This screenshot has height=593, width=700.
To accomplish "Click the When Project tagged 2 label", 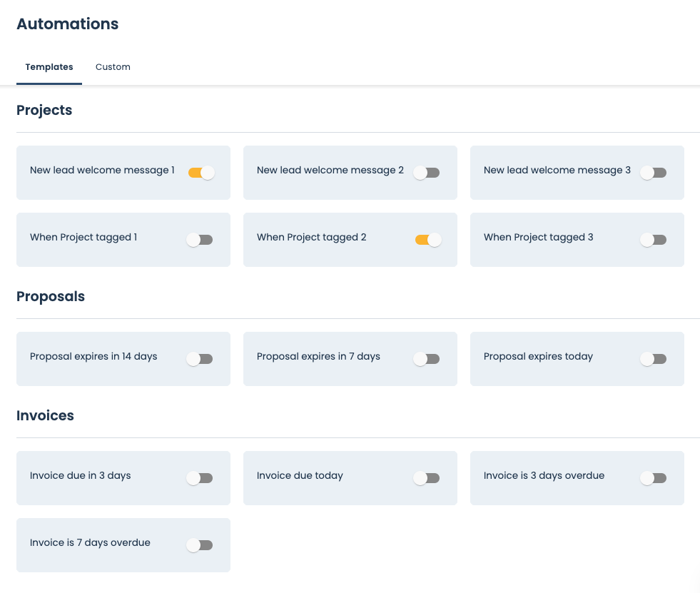I will pos(311,238).
